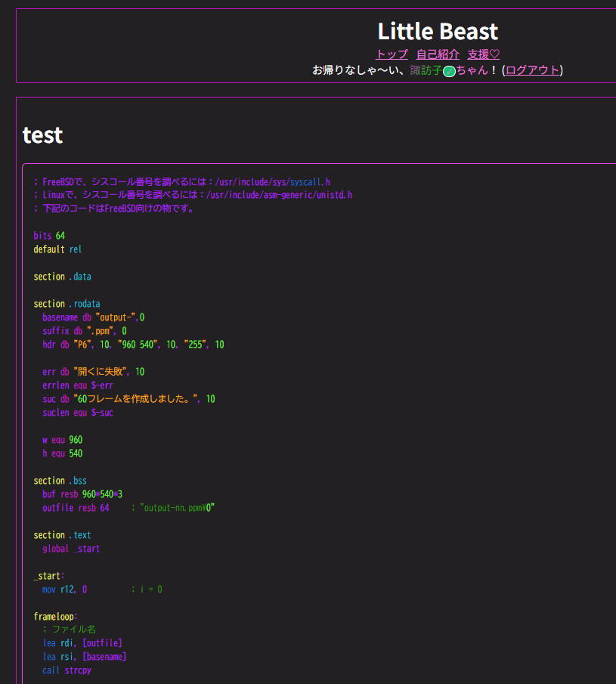Click the call strcpy instruction
This screenshot has height=684, width=616.
tap(67, 670)
